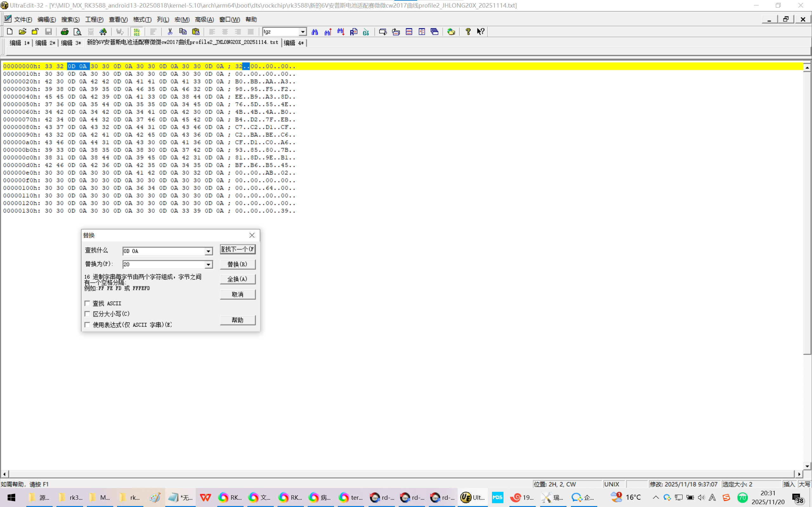Click the Print icon in toolbar

click(x=64, y=31)
